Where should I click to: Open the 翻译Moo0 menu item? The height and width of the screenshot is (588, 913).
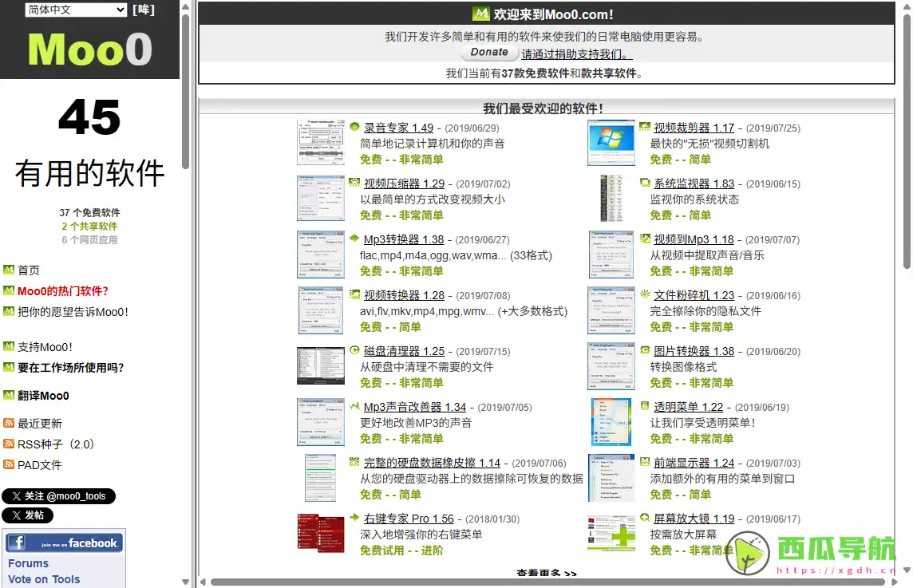click(x=43, y=396)
